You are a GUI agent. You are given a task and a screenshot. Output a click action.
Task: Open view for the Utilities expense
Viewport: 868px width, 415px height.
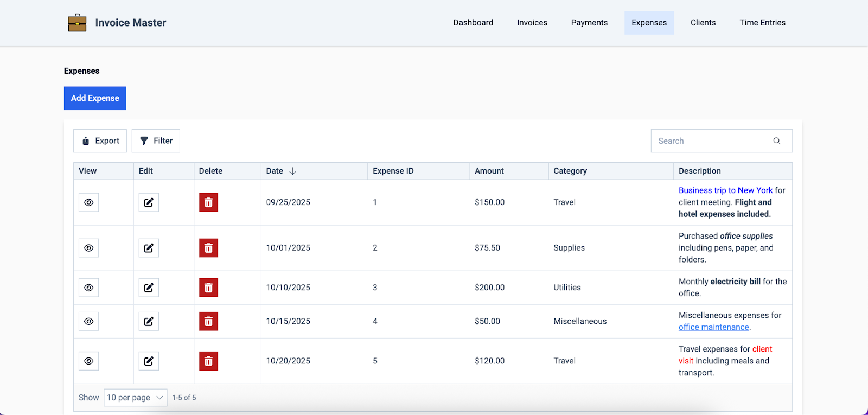(88, 288)
